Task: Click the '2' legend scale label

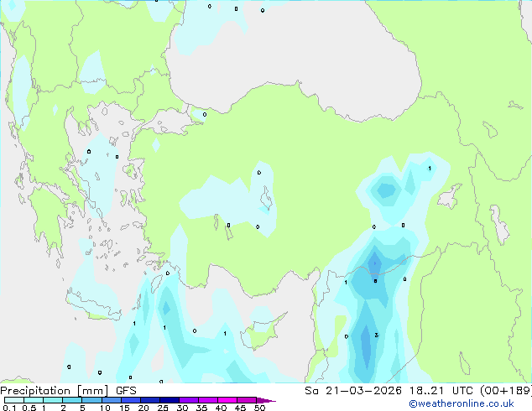Action: (63, 408)
